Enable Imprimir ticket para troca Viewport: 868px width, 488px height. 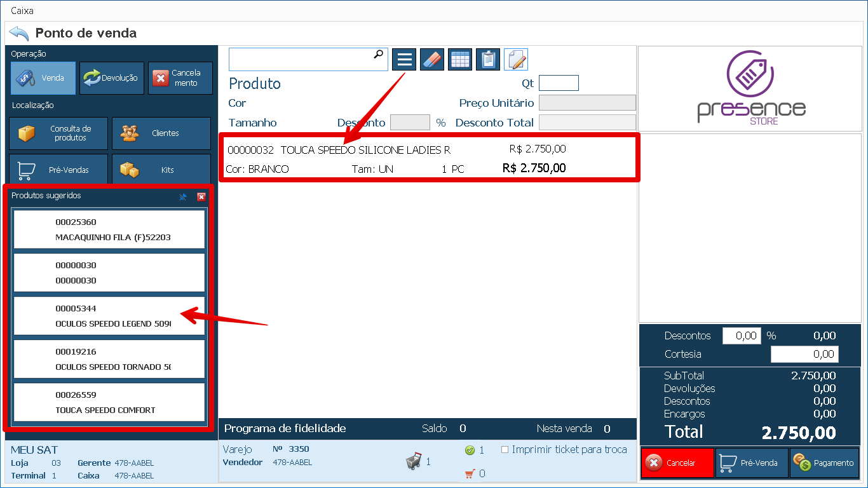(x=505, y=450)
